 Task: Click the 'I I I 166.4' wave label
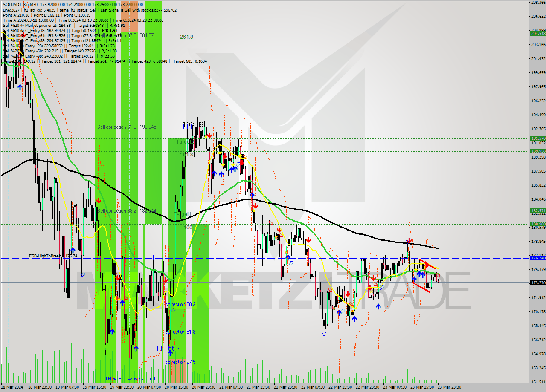pos(167,348)
